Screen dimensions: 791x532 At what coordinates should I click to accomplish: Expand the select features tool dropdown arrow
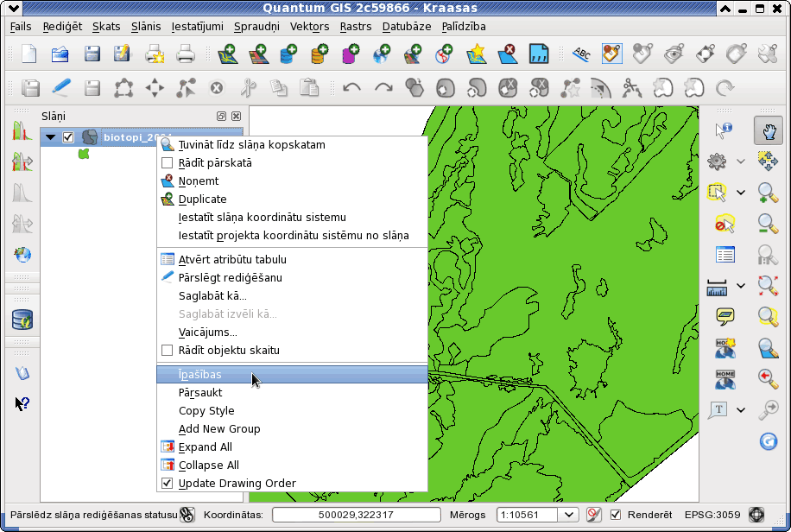(741, 193)
